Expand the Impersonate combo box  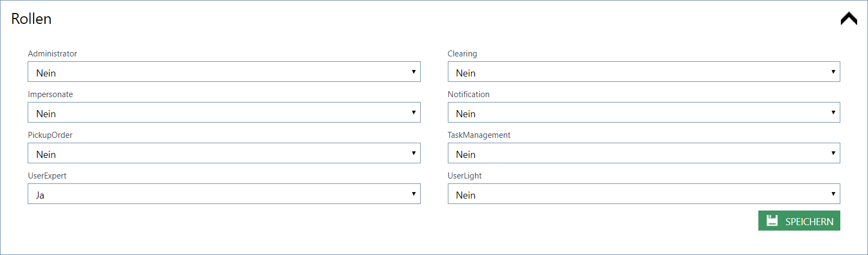pos(224,113)
